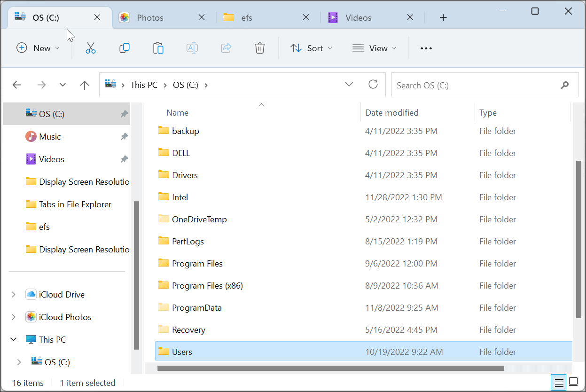
Task: Click the Recovery folder icon
Action: [164, 329]
